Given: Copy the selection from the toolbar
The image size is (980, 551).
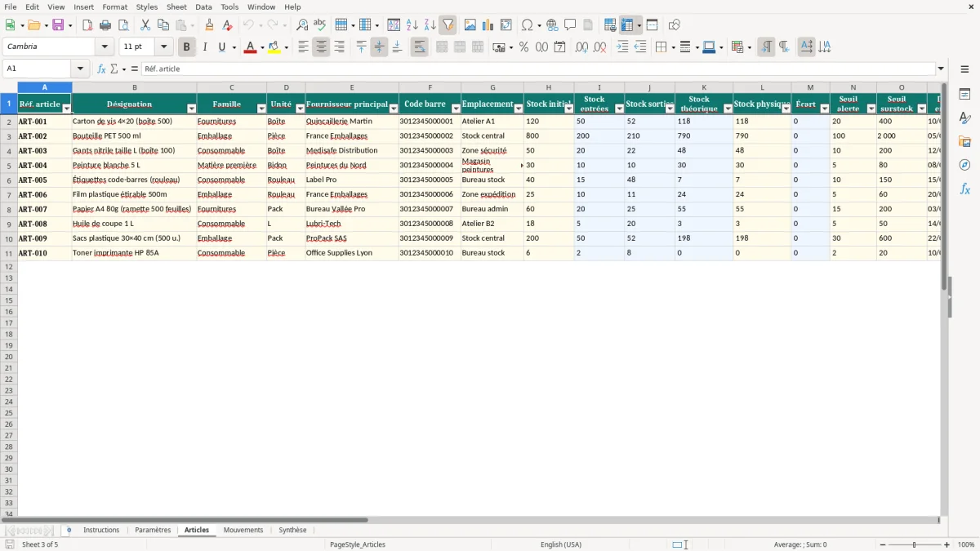Looking at the screenshot, I should tap(163, 25).
